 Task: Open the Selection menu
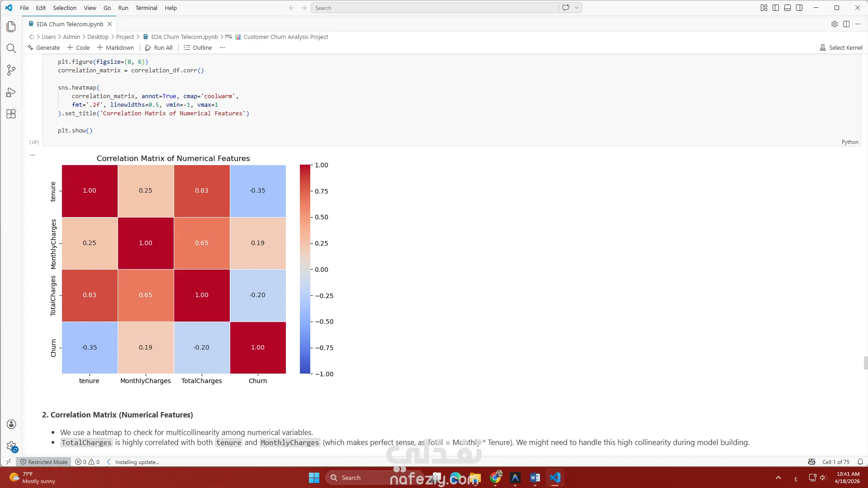(x=65, y=8)
